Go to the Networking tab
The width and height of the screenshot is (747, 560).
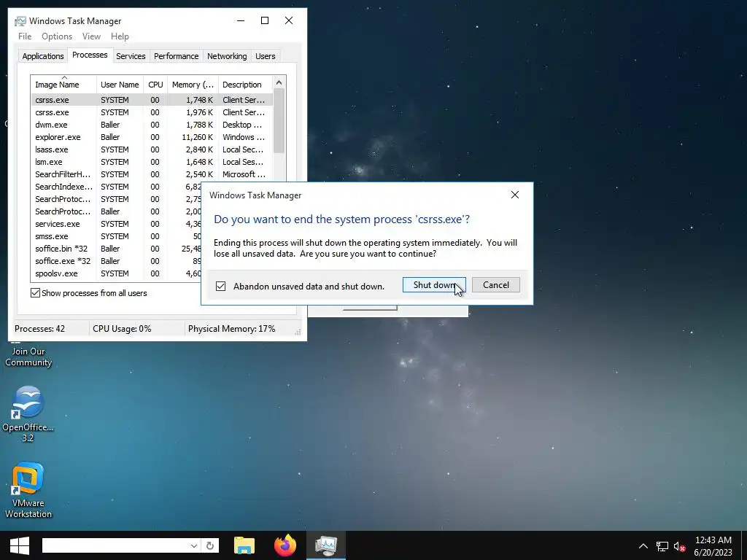coord(227,56)
